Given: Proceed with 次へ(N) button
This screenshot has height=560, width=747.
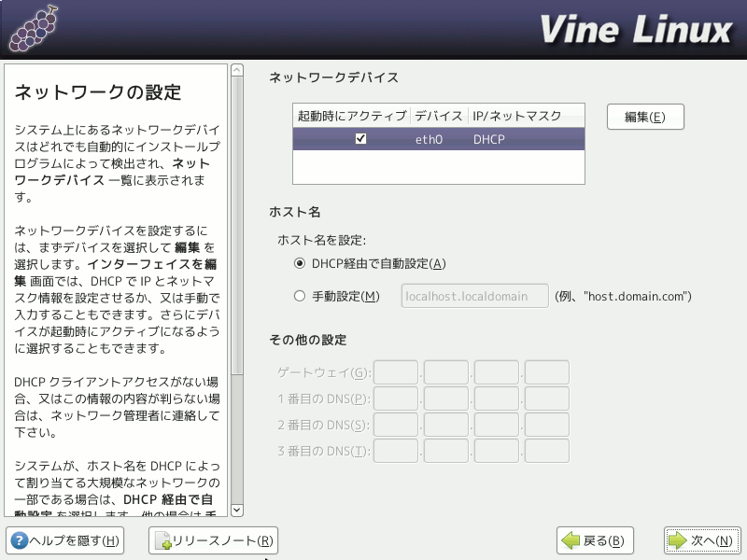Looking at the screenshot, I should 702,540.
